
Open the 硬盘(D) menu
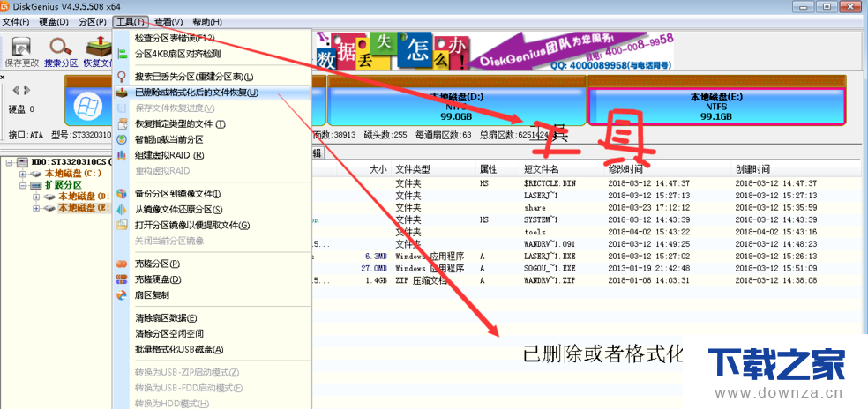55,21
